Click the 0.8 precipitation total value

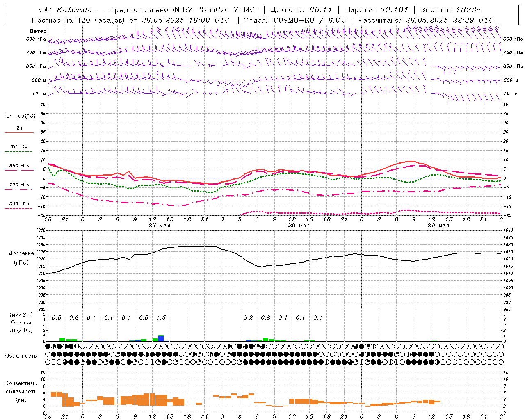[x=266, y=317]
